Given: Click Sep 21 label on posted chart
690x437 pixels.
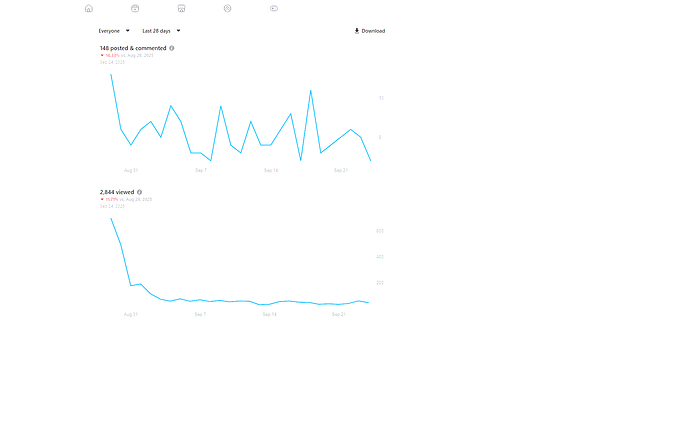Looking at the screenshot, I should click(340, 170).
